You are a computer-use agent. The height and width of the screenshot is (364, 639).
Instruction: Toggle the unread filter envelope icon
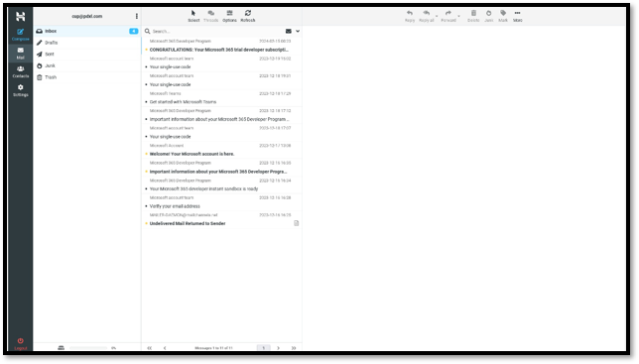pos(288,31)
